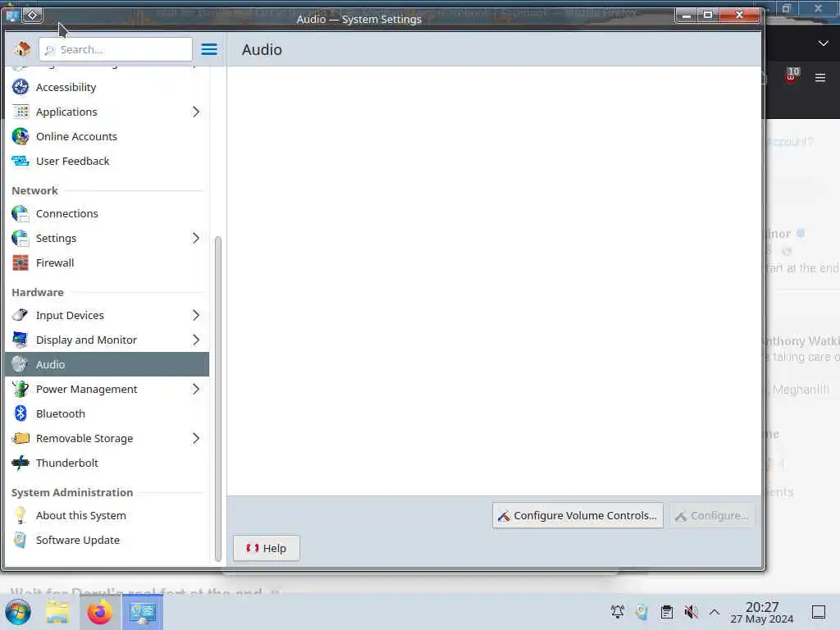Select Bluetooth text entry
Viewport: 840px width, 630px height.
(x=60, y=414)
